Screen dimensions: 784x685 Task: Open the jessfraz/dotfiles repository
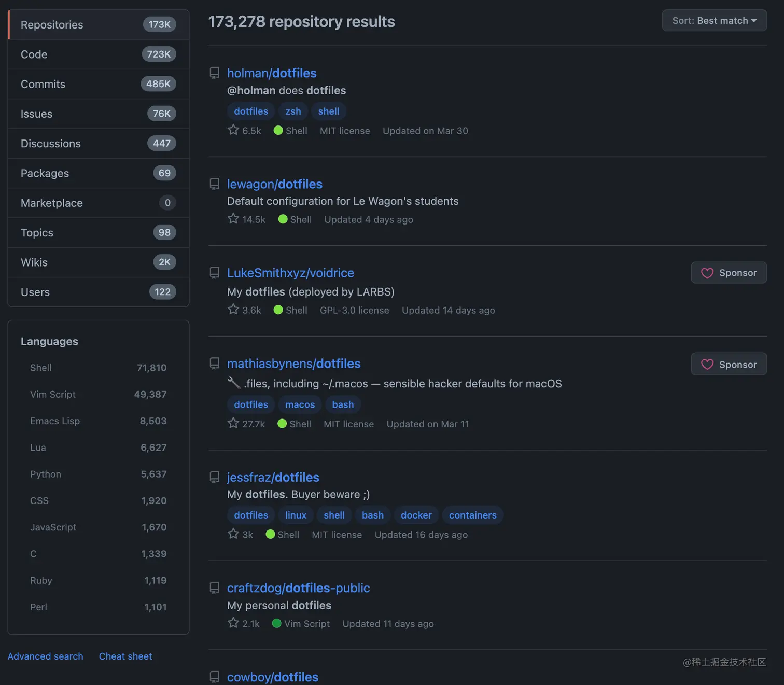point(273,477)
